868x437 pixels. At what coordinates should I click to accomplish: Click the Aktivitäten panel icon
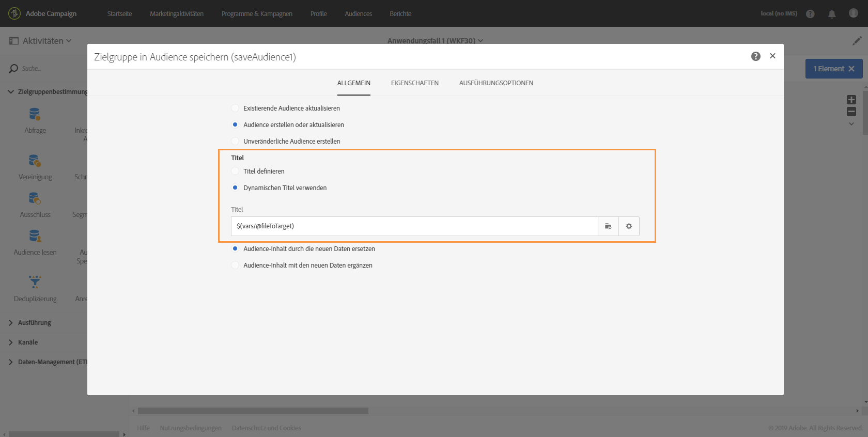[14, 41]
